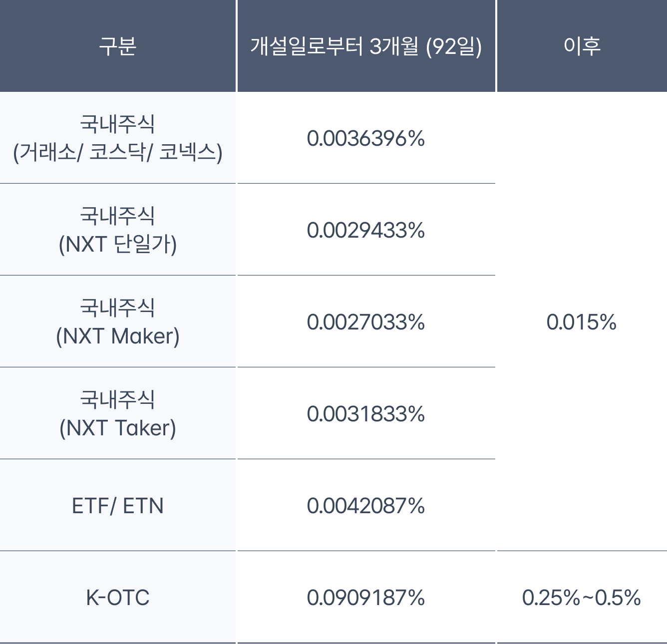This screenshot has height=644, width=667.
Task: Click the 0.0036396% fee value
Action: 365,138
